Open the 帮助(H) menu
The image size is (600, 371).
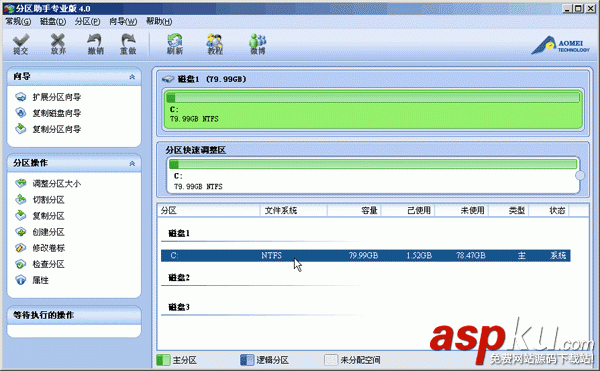click(159, 21)
